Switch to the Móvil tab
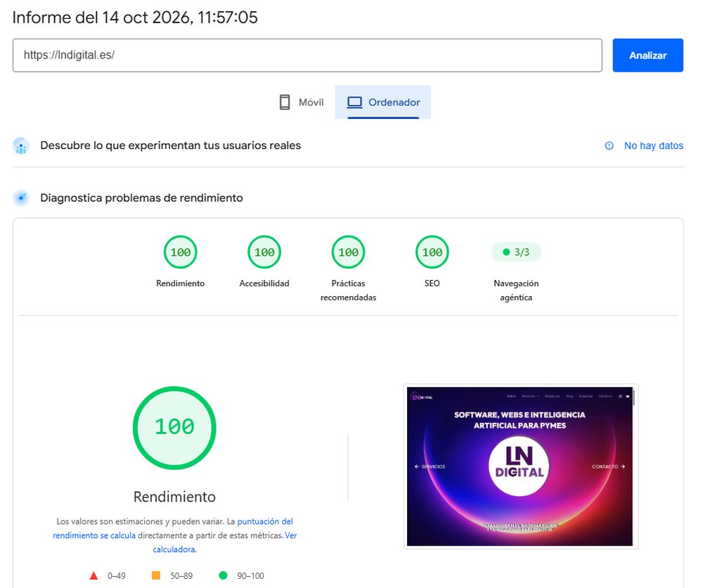The height and width of the screenshot is (588, 703). coord(302,102)
